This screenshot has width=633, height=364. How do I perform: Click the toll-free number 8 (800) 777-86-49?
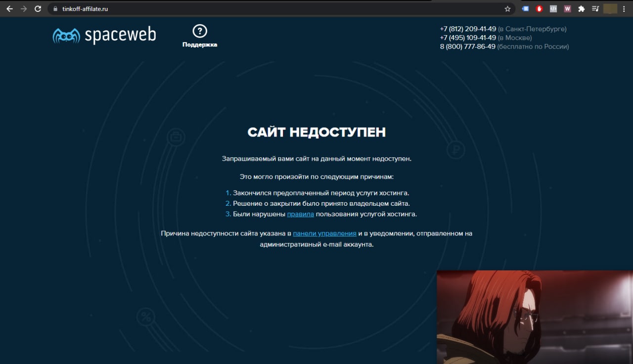pos(468,46)
